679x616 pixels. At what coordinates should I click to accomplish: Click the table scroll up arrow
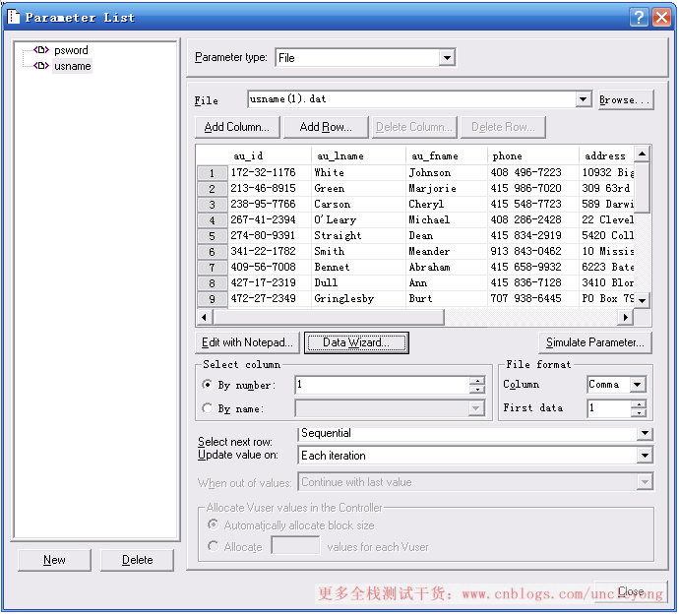643,154
